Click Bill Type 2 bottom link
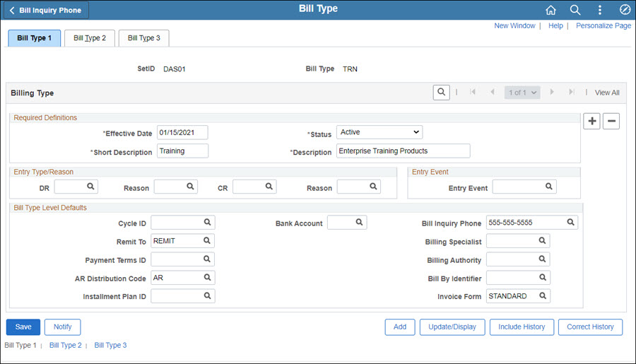The width and height of the screenshot is (636, 364). click(x=65, y=345)
